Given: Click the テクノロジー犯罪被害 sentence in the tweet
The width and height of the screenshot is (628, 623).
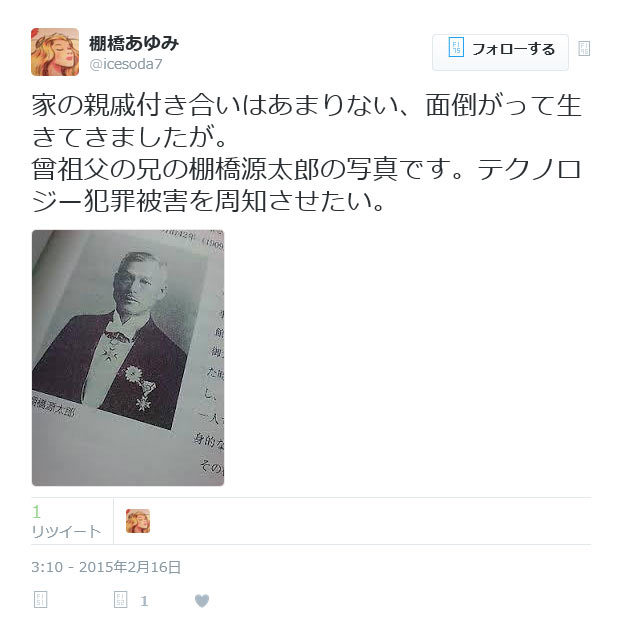Looking at the screenshot, I should 306,185.
